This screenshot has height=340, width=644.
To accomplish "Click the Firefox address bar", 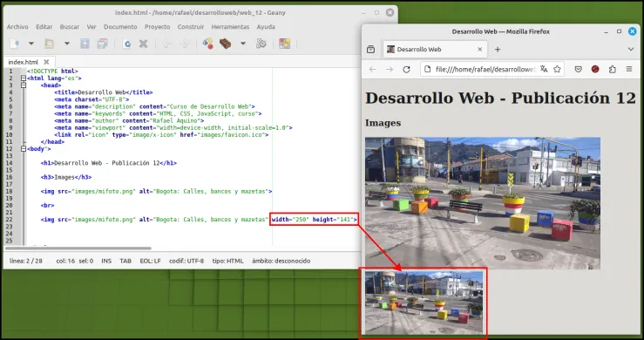I will coord(485,69).
